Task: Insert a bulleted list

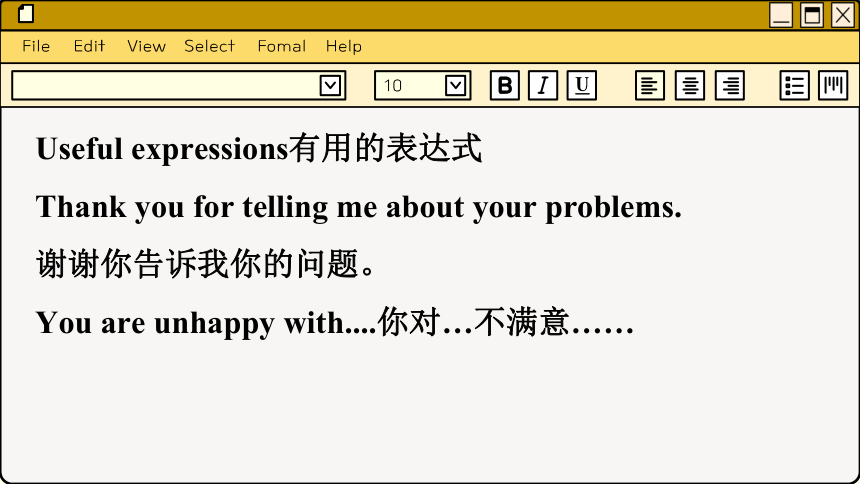Action: 794,85
